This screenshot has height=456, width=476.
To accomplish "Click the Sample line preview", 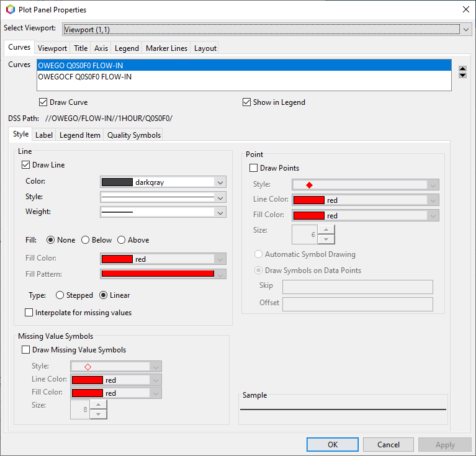I will 343,409.
